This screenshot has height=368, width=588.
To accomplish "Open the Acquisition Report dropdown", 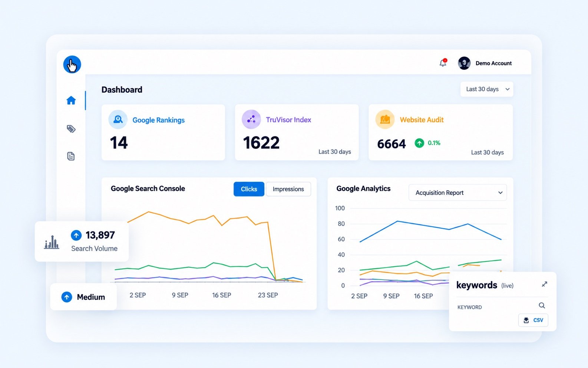I will point(457,193).
